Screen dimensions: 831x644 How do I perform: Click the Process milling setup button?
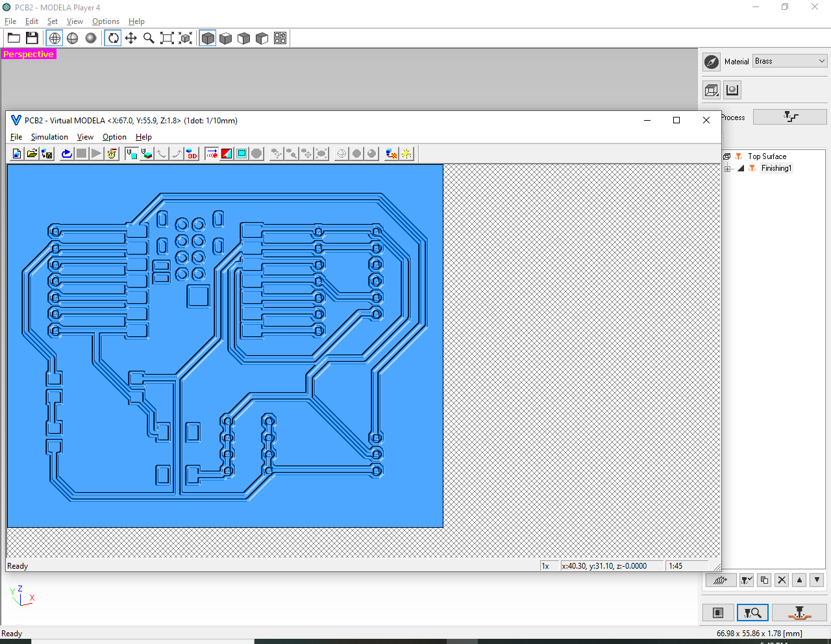789,116
